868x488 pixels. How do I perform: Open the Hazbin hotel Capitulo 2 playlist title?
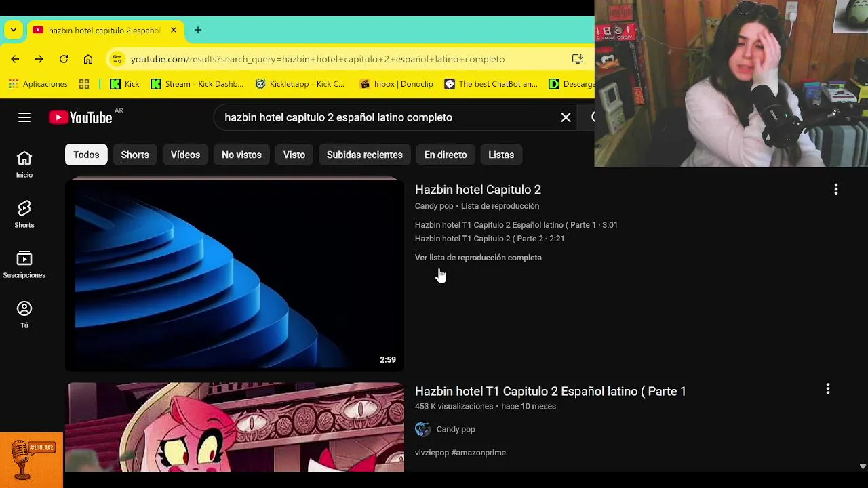pos(478,190)
